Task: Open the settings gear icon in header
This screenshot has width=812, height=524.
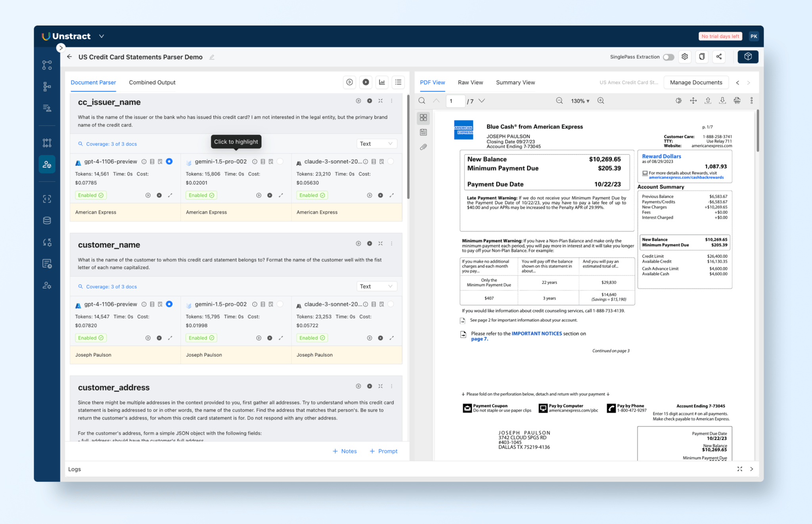Action: tap(685, 57)
